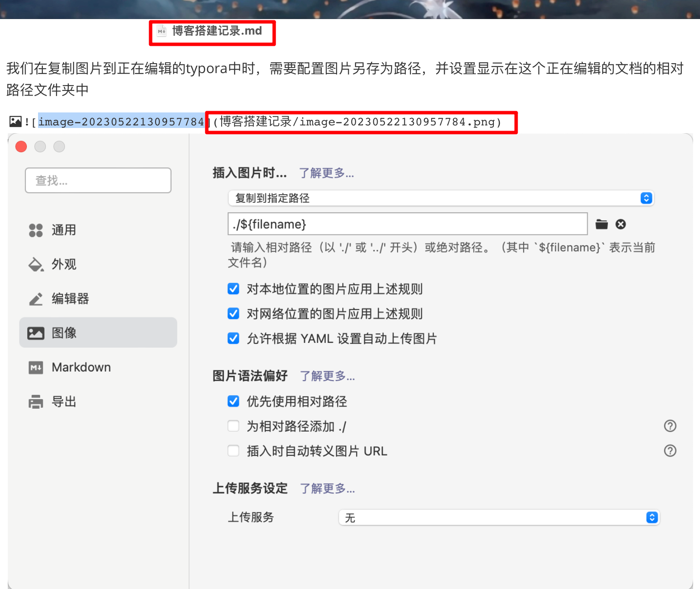Open Markdown preferences section
Screen dimensions: 700x589
point(81,367)
